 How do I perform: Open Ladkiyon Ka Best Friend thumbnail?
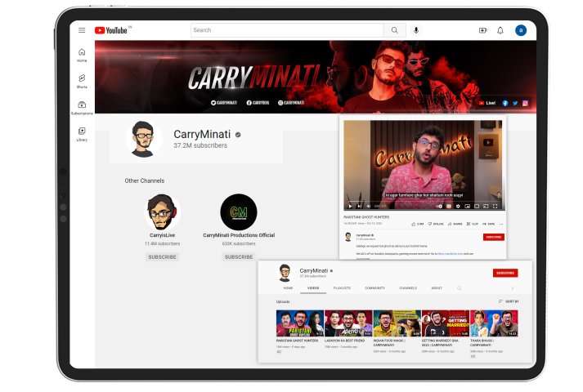point(348,323)
